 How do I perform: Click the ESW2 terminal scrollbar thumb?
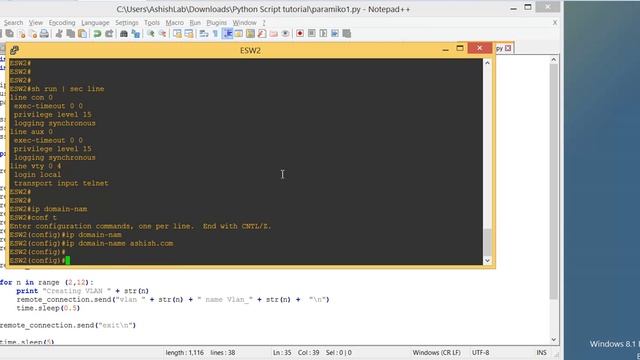tap(487, 242)
